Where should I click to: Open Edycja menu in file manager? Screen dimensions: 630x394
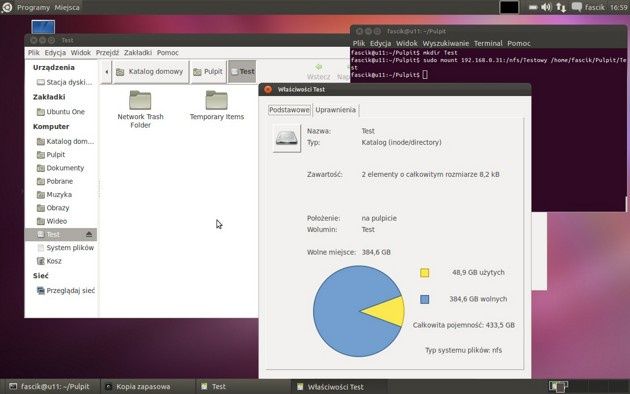55,53
